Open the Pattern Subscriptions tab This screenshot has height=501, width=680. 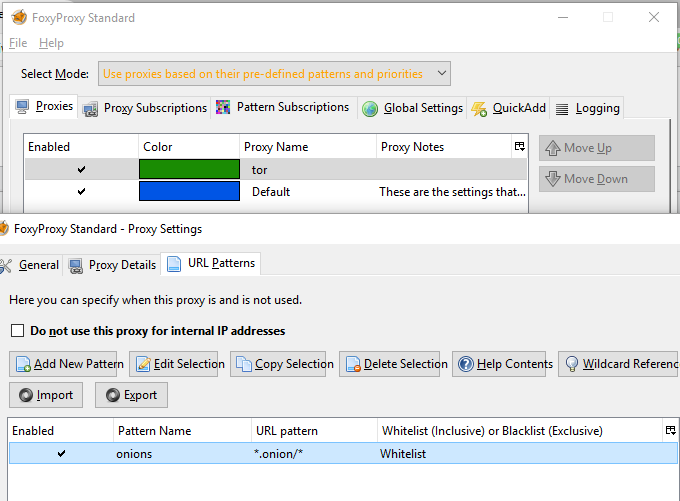pos(283,107)
